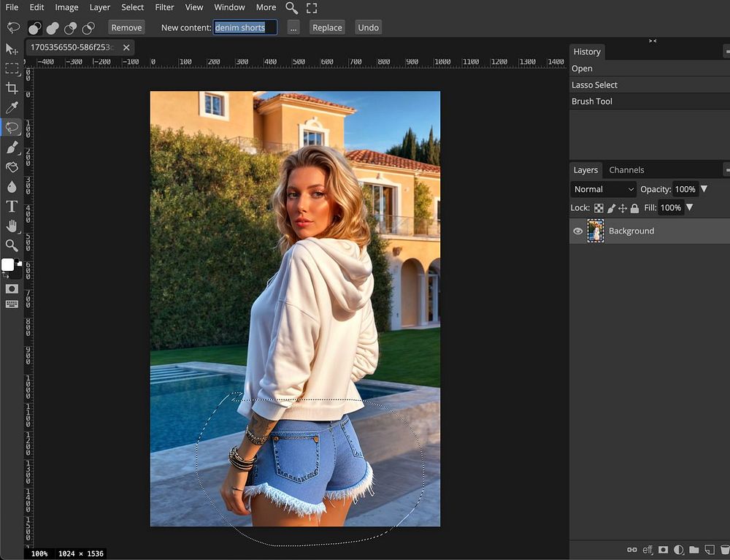Expand the Fill slider arrow

click(x=690, y=208)
